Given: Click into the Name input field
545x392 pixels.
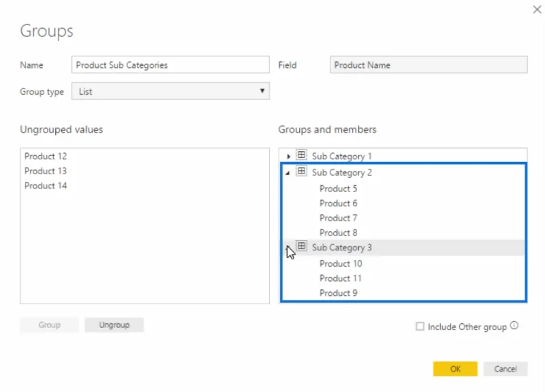Looking at the screenshot, I should pyautogui.click(x=170, y=65).
